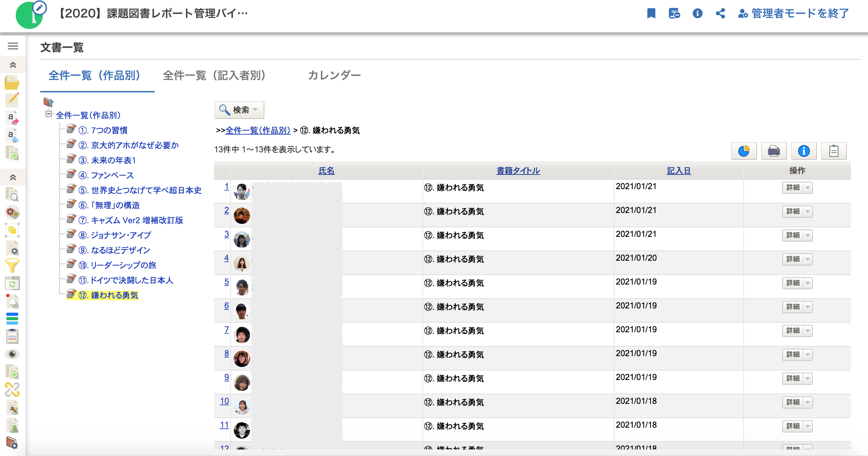Sort by 記入日 column header
868x456 pixels.
pyautogui.click(x=679, y=171)
